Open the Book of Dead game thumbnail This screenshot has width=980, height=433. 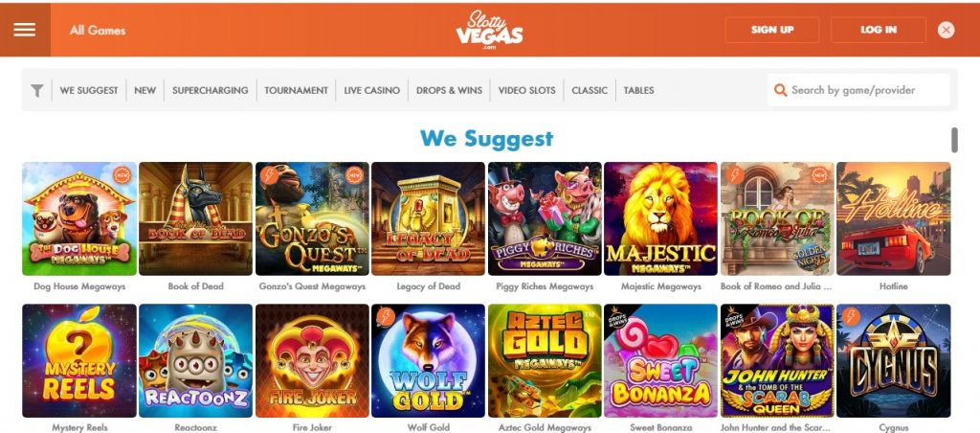point(195,219)
